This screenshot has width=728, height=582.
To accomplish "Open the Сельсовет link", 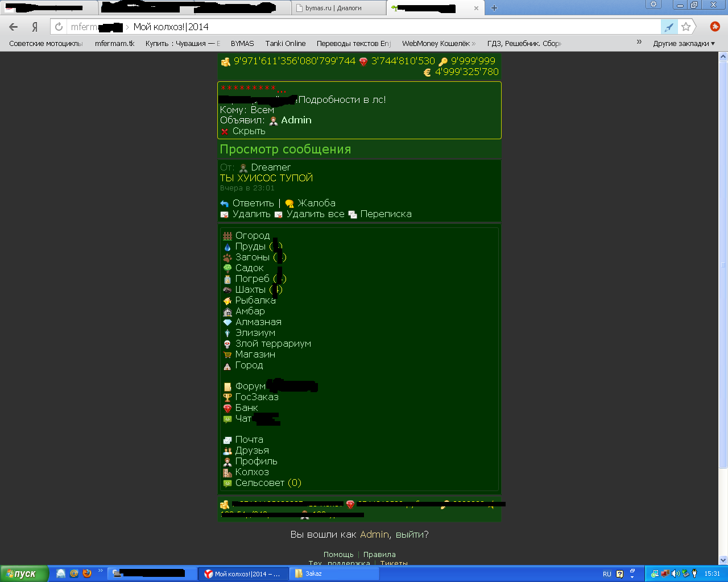I will (259, 483).
